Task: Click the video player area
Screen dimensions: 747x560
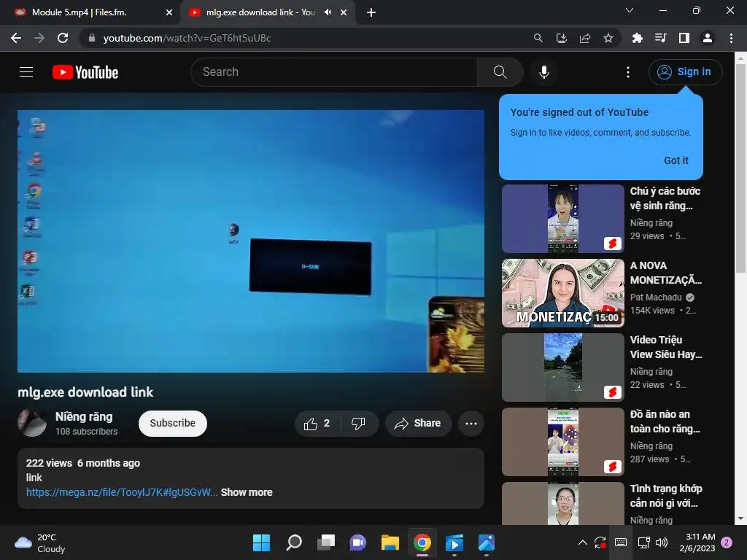Action: 251,241
